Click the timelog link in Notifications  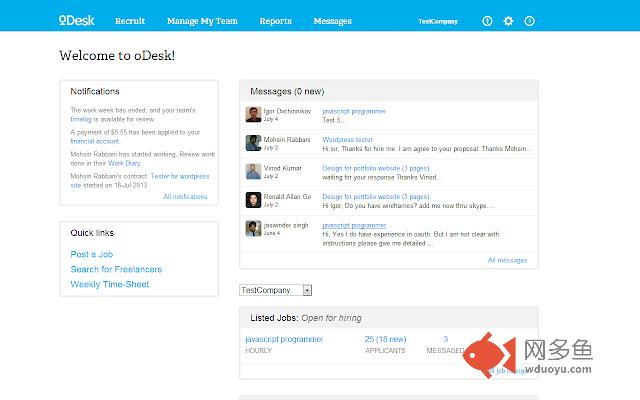point(81,119)
